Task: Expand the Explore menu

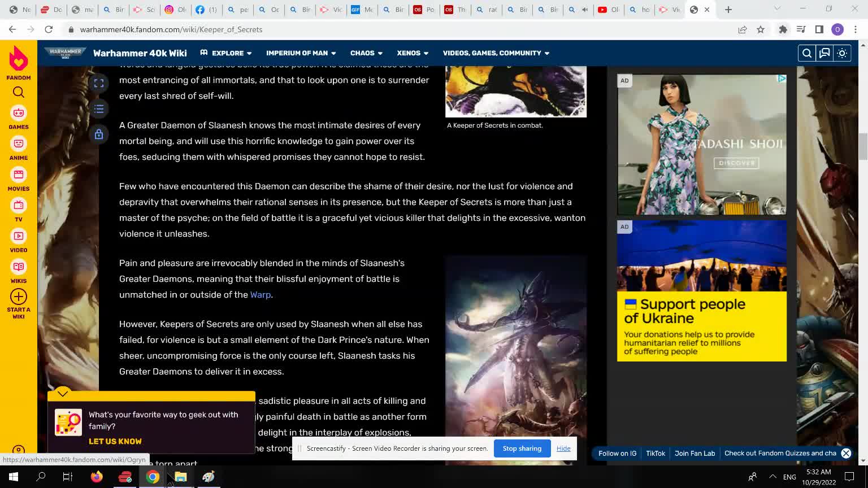Action: coord(226,53)
